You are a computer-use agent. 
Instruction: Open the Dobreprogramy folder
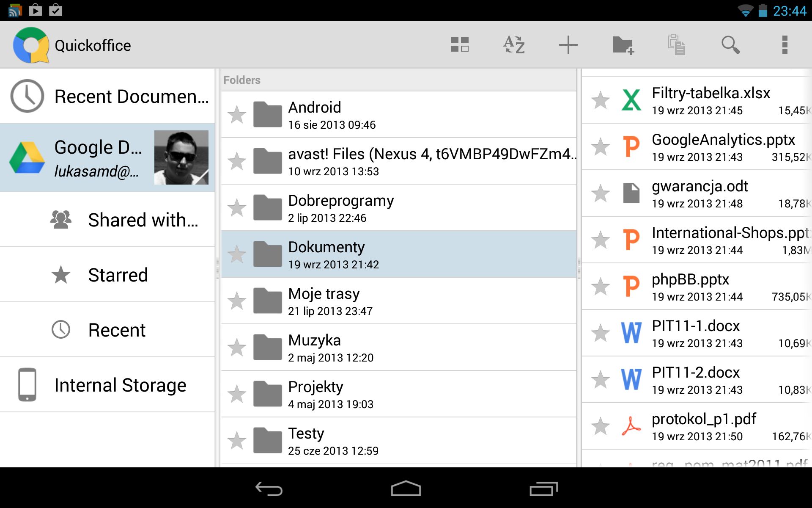tap(399, 208)
